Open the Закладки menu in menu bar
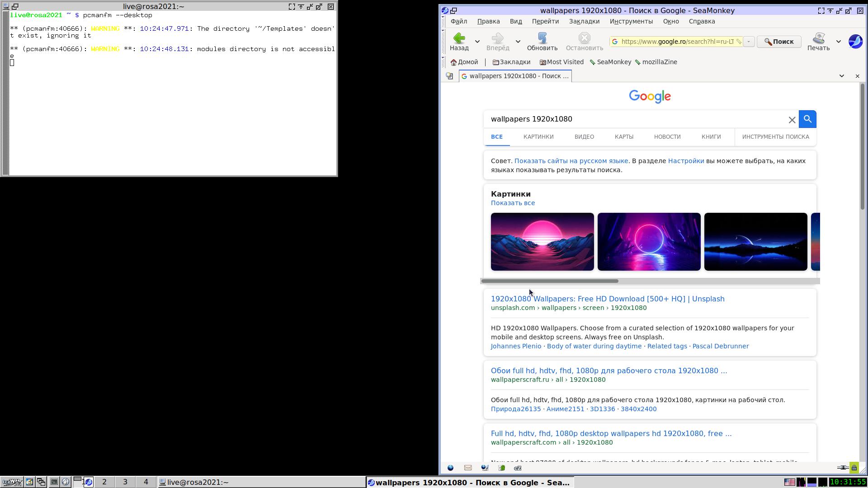The width and height of the screenshot is (868, 488). point(584,21)
